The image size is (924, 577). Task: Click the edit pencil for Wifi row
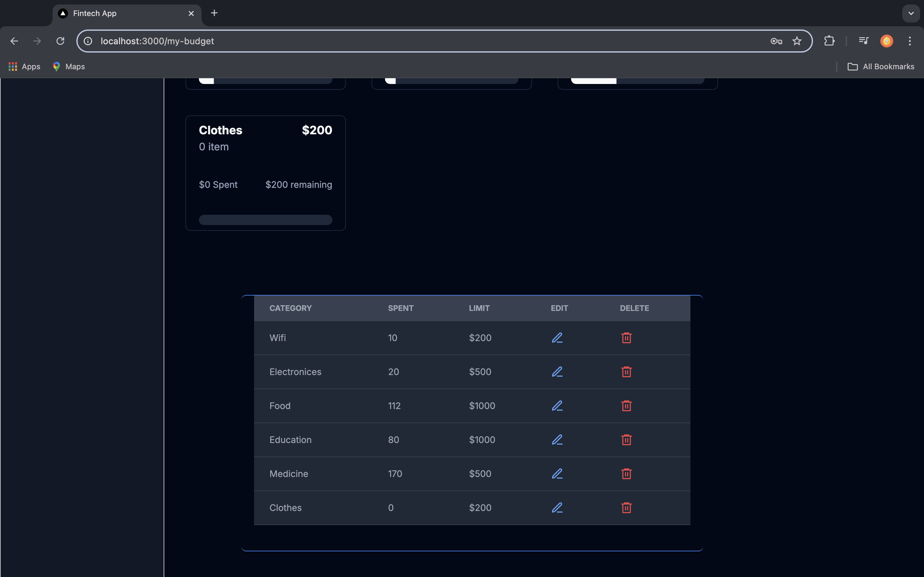(557, 338)
